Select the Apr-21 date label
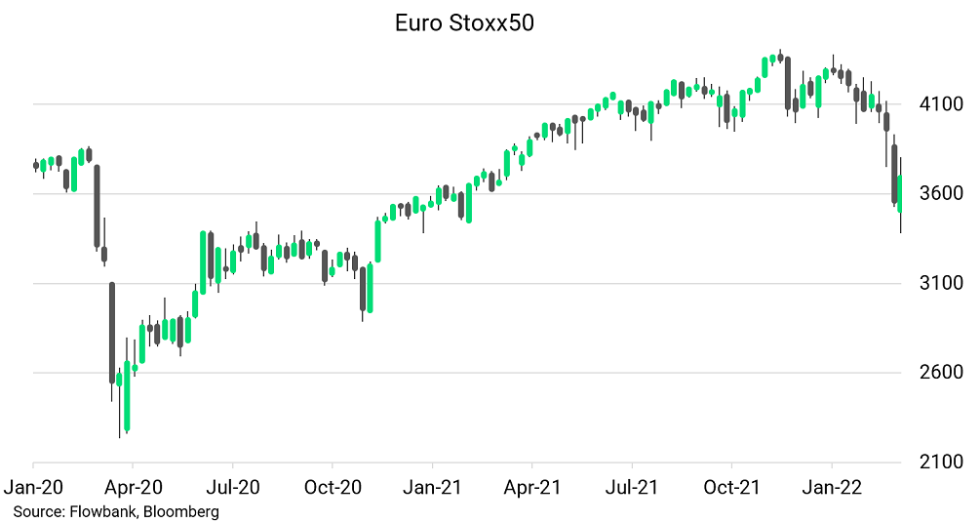 pyautogui.click(x=532, y=485)
